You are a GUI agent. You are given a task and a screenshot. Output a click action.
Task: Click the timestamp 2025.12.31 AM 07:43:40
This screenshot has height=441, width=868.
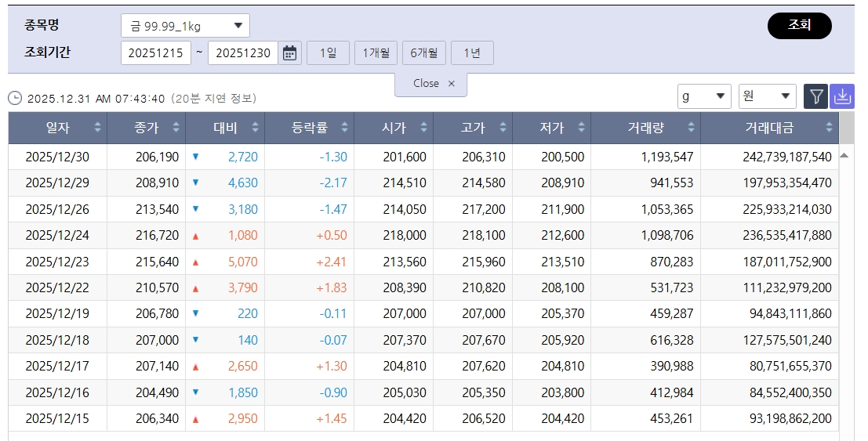tap(96, 99)
